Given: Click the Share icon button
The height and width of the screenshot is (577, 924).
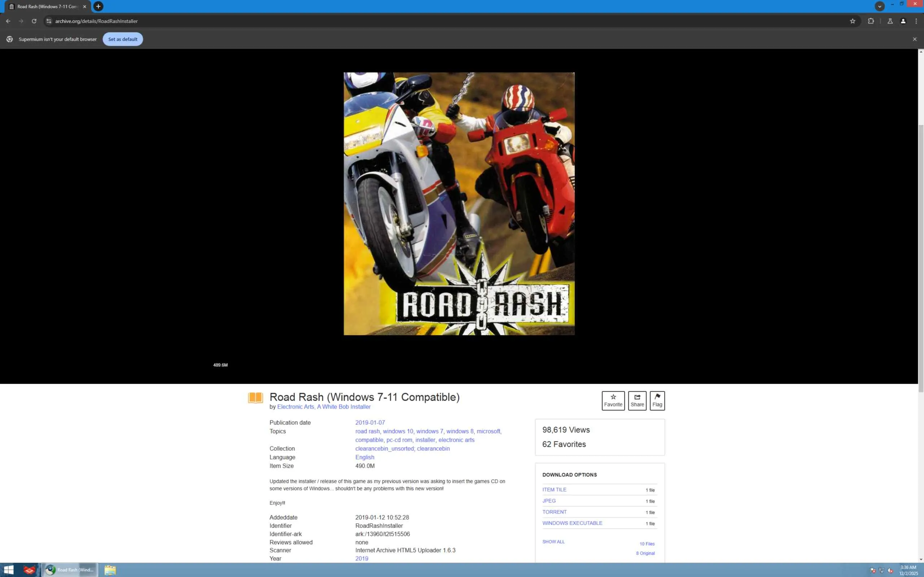Looking at the screenshot, I should click(637, 400).
